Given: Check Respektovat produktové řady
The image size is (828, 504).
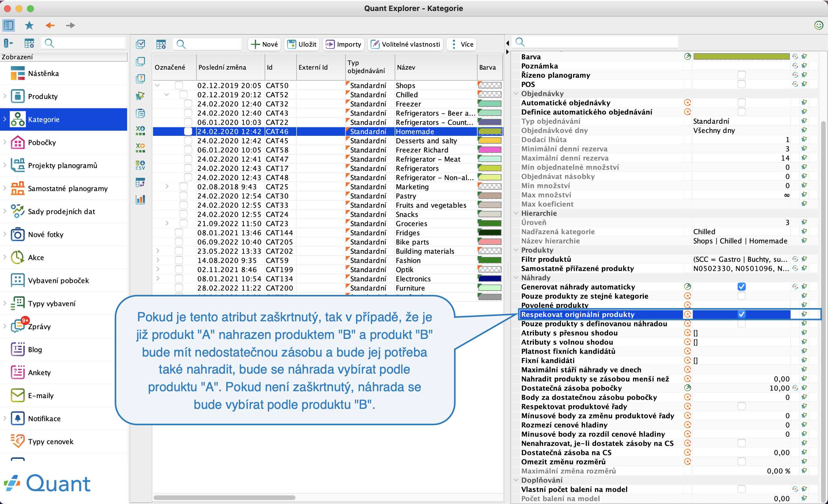Looking at the screenshot, I should tap(741, 406).
